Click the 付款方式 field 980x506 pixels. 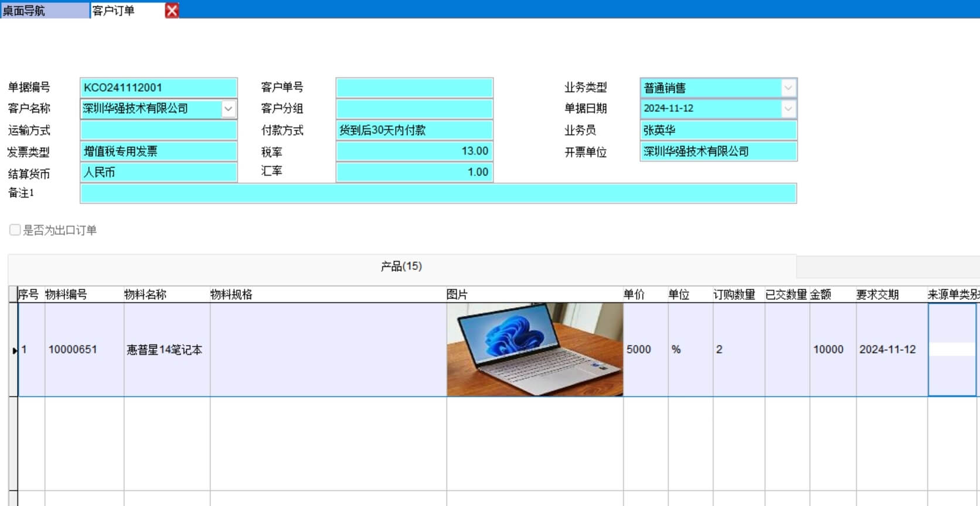coord(414,130)
